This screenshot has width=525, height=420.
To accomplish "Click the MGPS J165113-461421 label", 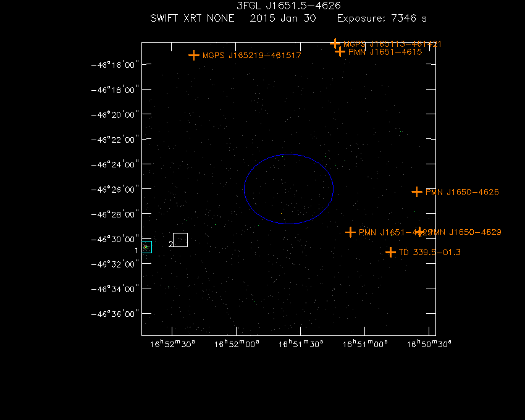I will pos(392,44).
